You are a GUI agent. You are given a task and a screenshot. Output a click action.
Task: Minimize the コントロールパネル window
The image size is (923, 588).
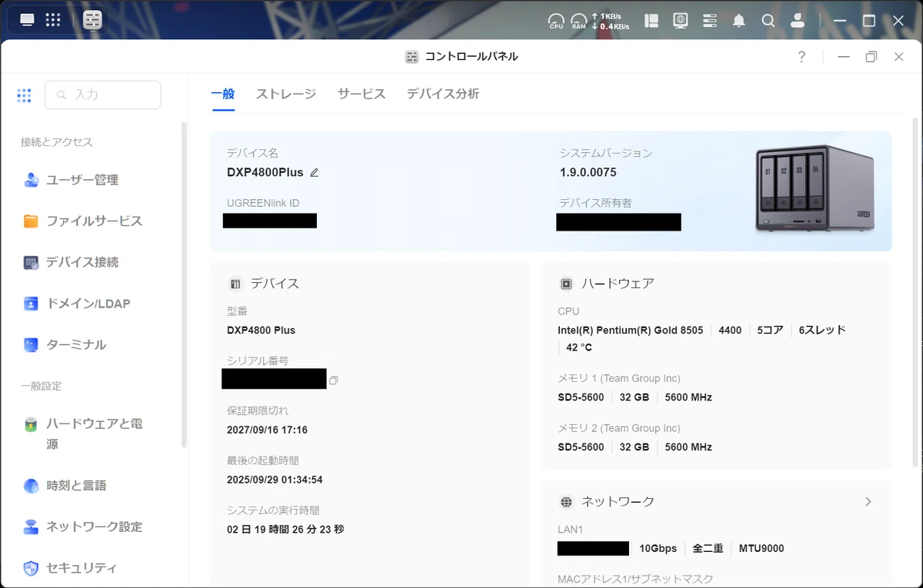click(844, 57)
